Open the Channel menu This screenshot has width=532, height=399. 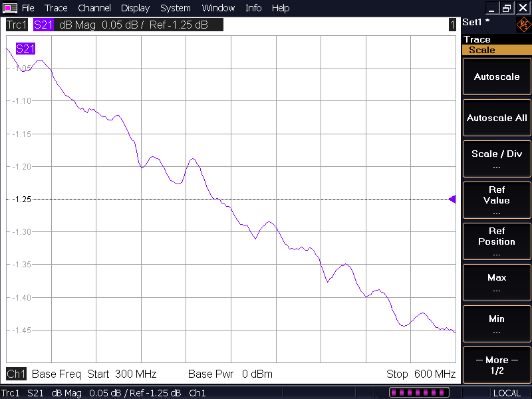pos(94,8)
